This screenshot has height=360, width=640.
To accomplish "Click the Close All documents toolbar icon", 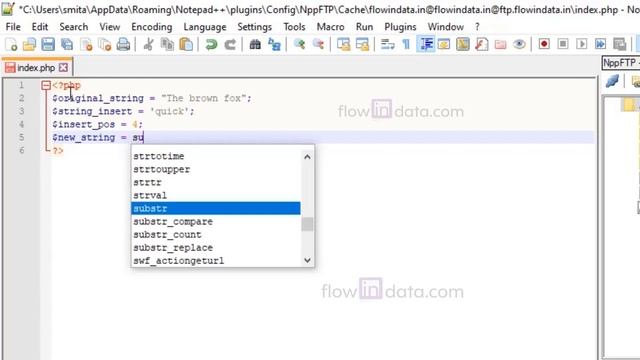I will pyautogui.click(x=105, y=44).
